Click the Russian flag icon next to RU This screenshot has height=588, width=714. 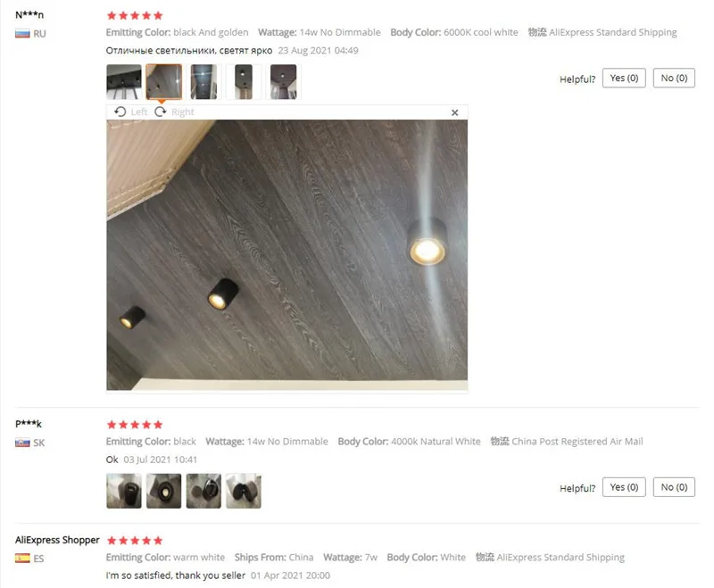pyautogui.click(x=22, y=34)
